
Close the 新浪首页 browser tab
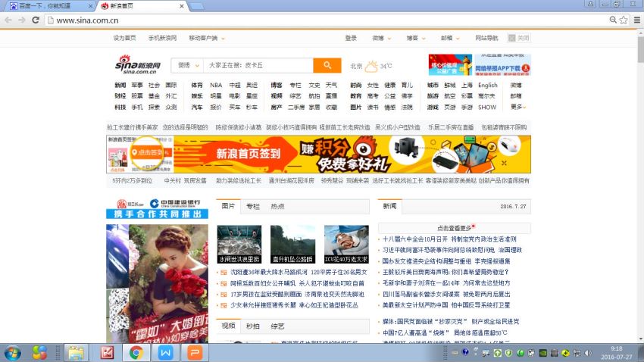[x=182, y=6]
